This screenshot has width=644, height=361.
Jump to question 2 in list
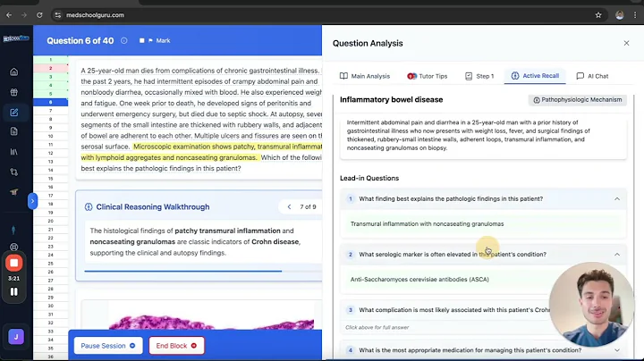point(50,68)
